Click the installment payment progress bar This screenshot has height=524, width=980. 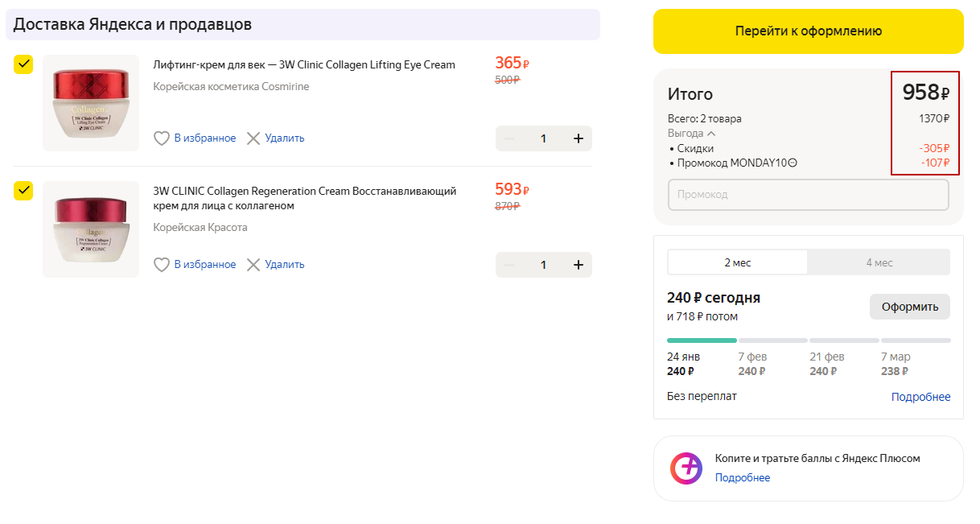click(x=809, y=340)
